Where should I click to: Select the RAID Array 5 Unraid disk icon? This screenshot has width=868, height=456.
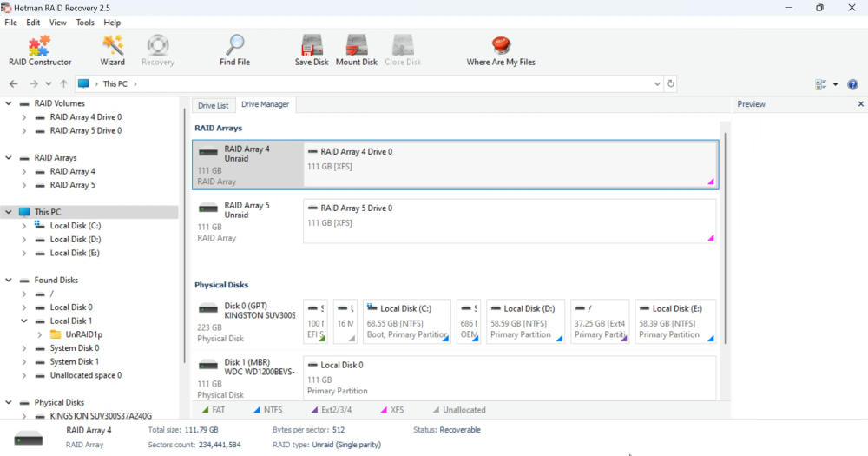pos(208,208)
